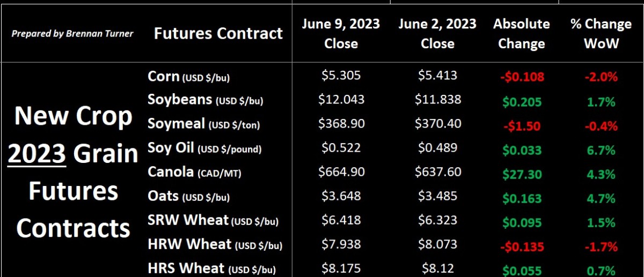The image size is (644, 277).
Task: Click the Futures Contract column header
Action: click(218, 33)
